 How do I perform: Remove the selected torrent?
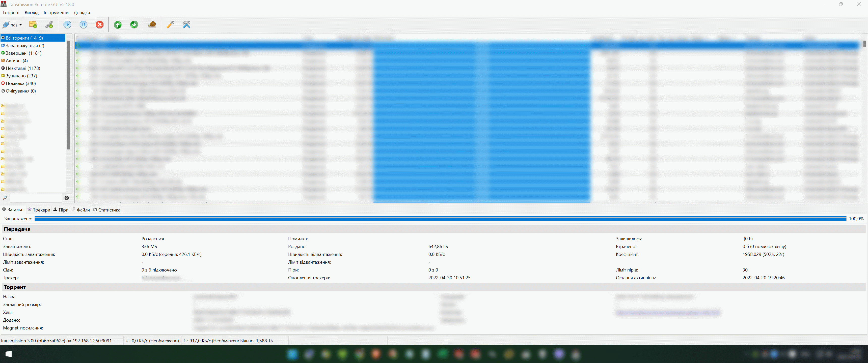[x=100, y=25]
